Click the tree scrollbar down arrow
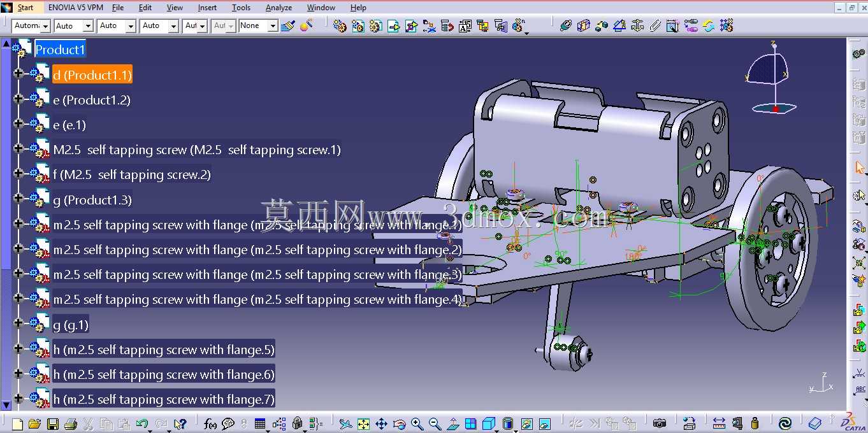The height and width of the screenshot is (433, 868). click(x=6, y=404)
